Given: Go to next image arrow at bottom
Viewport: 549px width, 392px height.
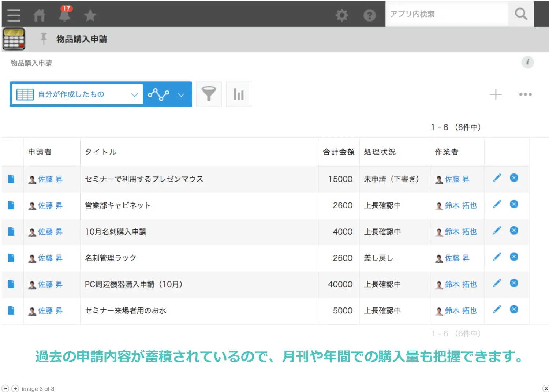Looking at the screenshot, I should coord(15,388).
